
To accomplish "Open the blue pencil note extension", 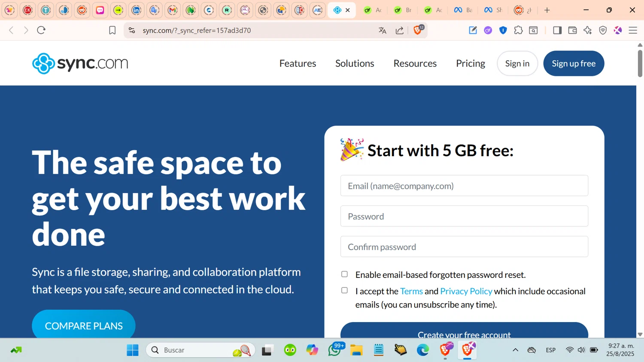I will (x=473, y=30).
